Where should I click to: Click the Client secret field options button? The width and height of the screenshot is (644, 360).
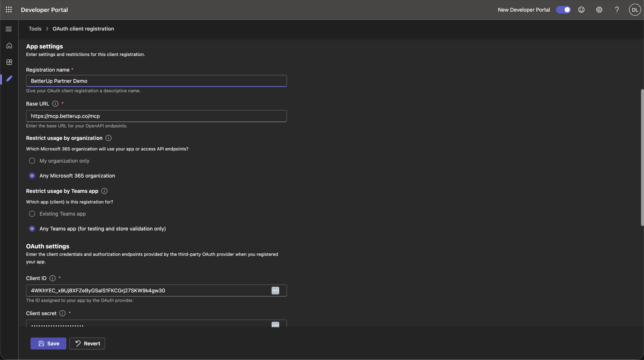(x=275, y=325)
